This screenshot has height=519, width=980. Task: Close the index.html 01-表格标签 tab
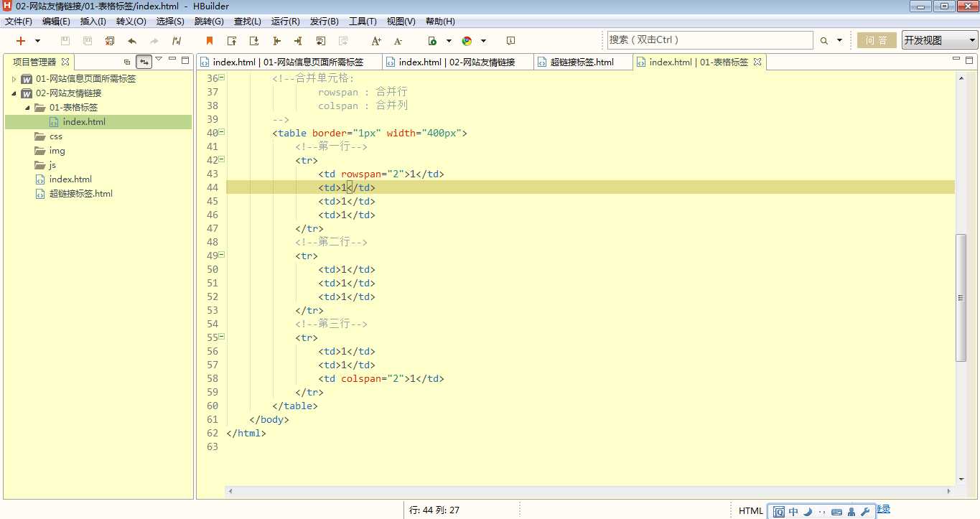[x=757, y=62]
